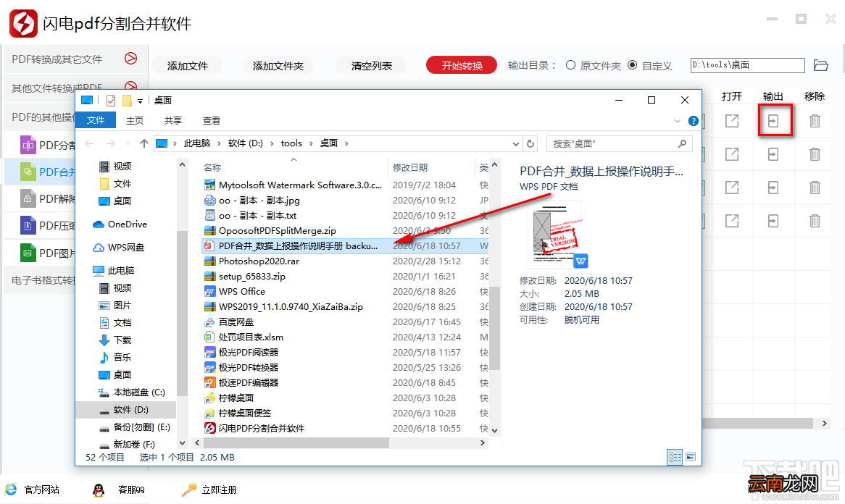Sort files by 修改日期 column header
The width and height of the screenshot is (845, 504).
[x=410, y=167]
